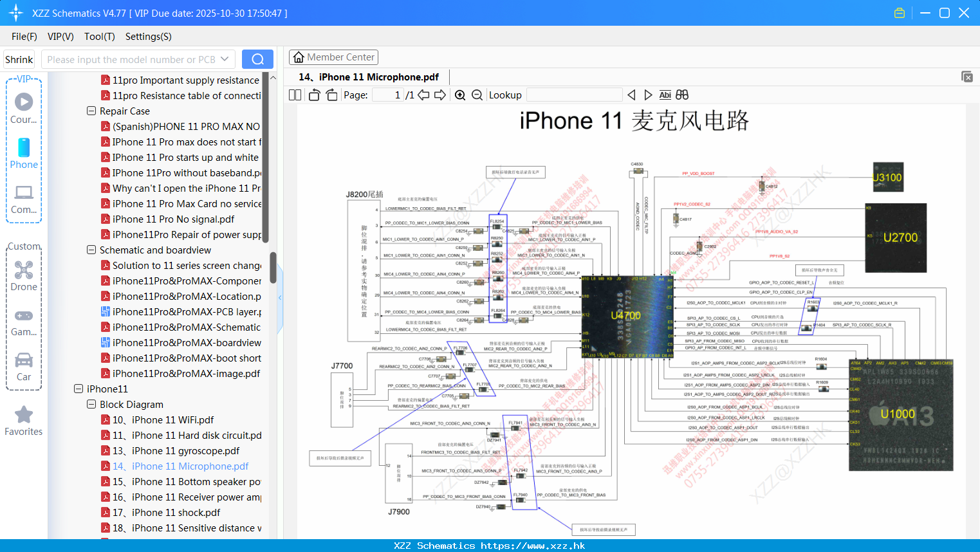
Task: Open 15, iPhone 11 Bottom speaker file
Action: pyautogui.click(x=181, y=481)
